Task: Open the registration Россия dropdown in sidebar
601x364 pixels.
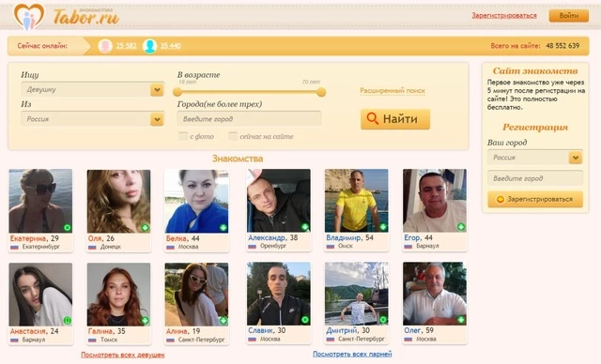Action: [x=535, y=158]
